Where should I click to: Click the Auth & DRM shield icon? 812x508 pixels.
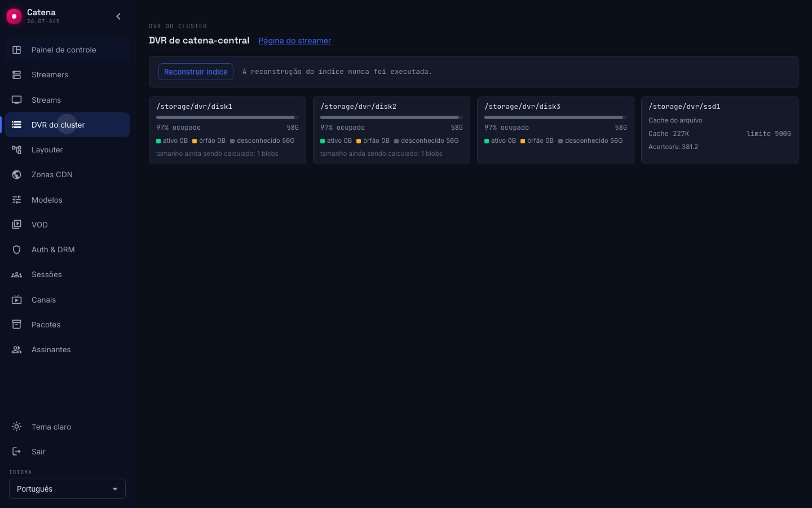click(x=17, y=249)
